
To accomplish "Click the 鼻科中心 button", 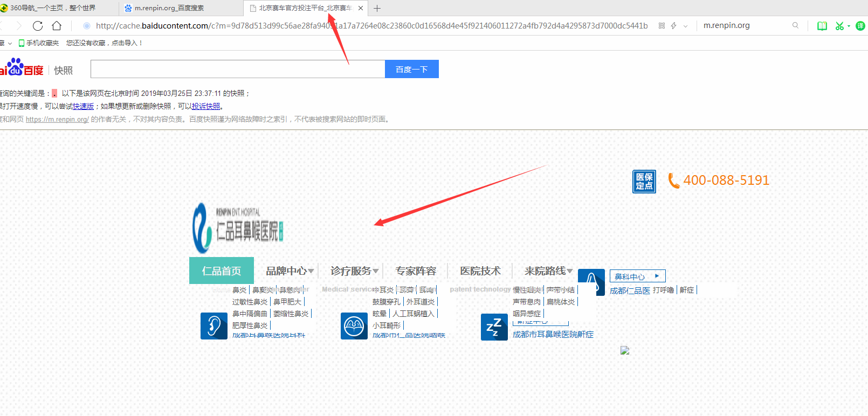I will point(638,276).
